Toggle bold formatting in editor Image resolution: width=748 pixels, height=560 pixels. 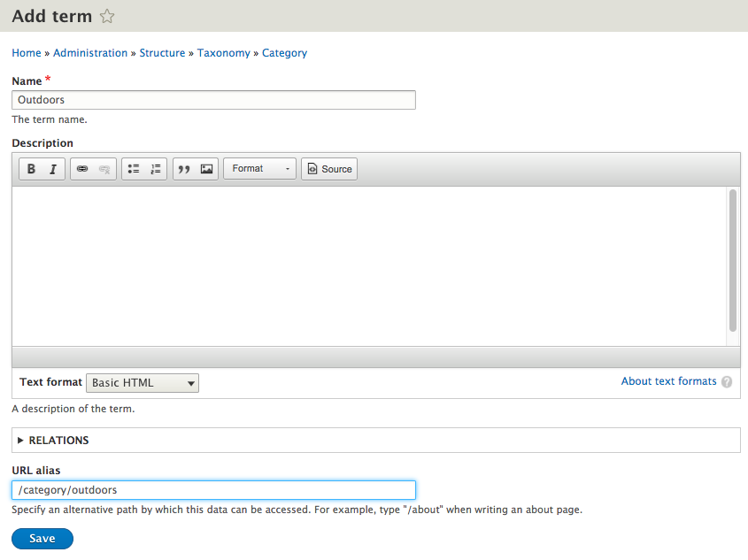[31, 169]
